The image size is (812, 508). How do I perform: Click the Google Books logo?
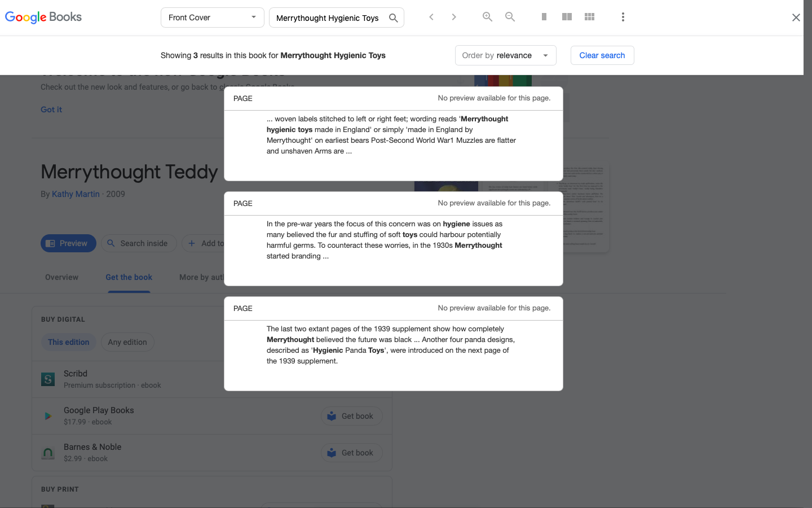(x=43, y=17)
